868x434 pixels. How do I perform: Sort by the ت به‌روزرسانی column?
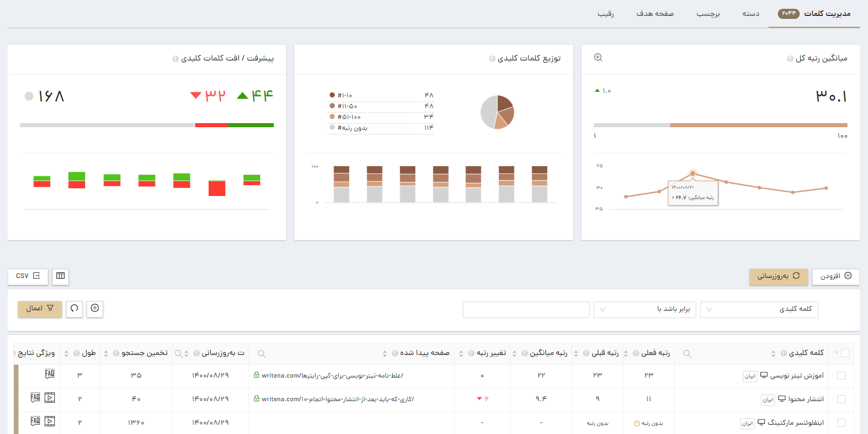click(x=187, y=353)
